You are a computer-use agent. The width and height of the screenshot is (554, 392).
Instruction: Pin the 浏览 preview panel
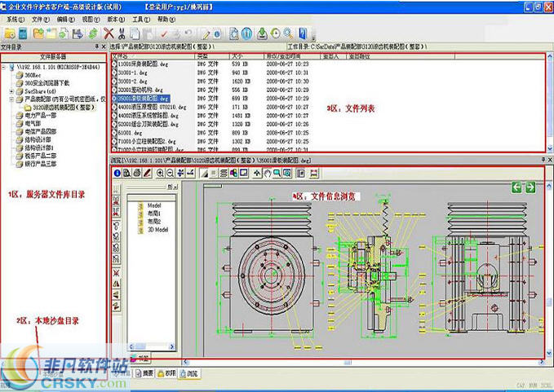click(543, 160)
